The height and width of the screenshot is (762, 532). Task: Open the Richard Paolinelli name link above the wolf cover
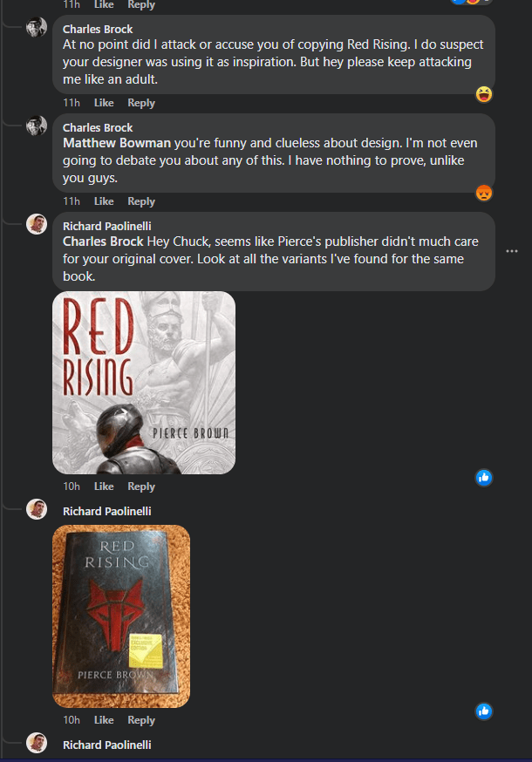pyautogui.click(x=107, y=511)
